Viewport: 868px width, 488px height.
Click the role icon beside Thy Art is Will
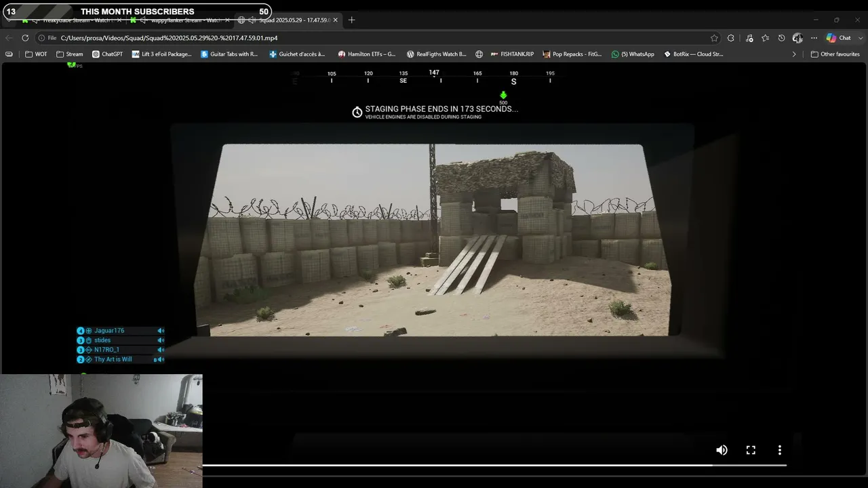[88, 359]
